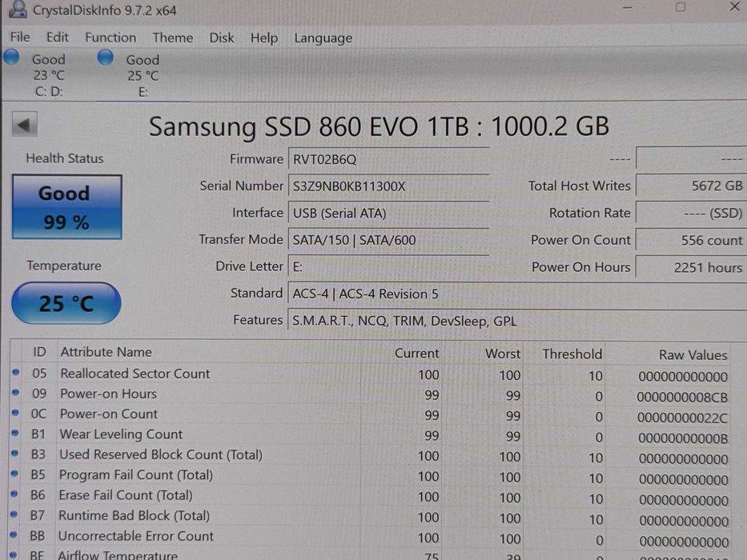
Task: Click raw value 00000000022C
Action: [683, 418]
